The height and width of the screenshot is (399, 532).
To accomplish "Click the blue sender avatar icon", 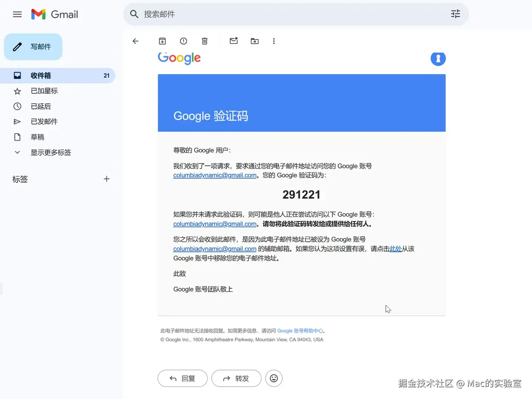I will (x=438, y=58).
